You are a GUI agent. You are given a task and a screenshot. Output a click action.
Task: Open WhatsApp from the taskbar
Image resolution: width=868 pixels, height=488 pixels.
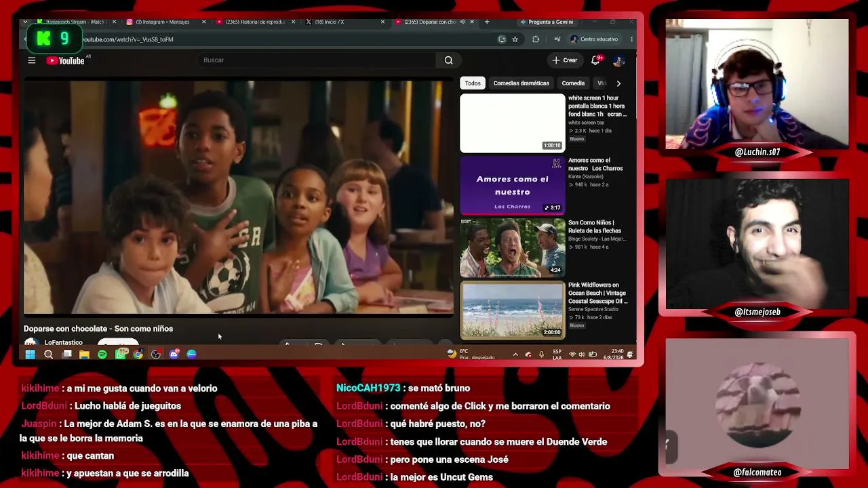[x=121, y=354]
